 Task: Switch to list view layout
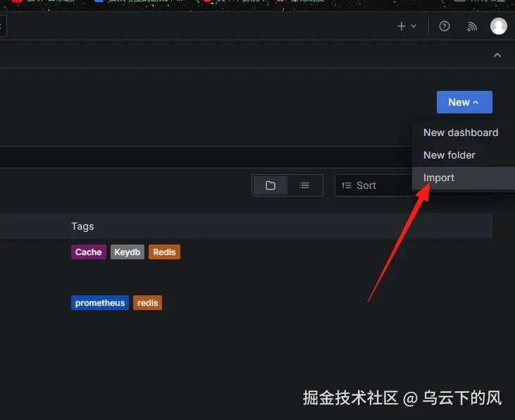[x=304, y=185]
